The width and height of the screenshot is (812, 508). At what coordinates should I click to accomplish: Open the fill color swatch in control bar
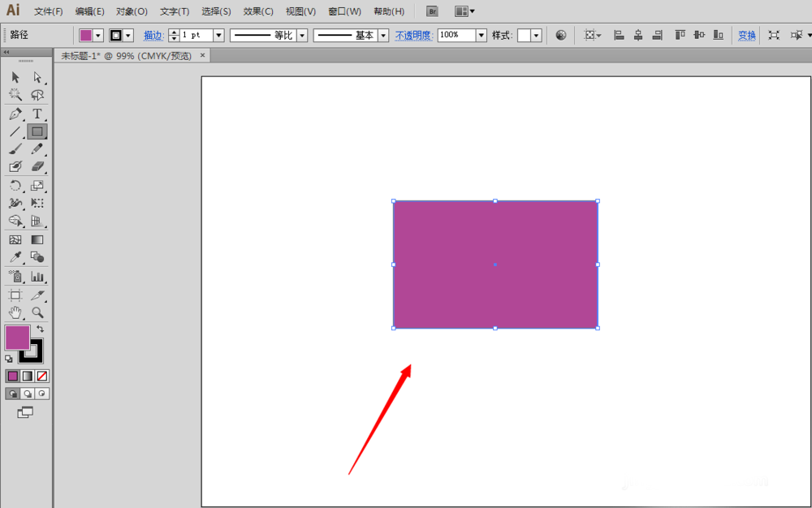pyautogui.click(x=88, y=35)
